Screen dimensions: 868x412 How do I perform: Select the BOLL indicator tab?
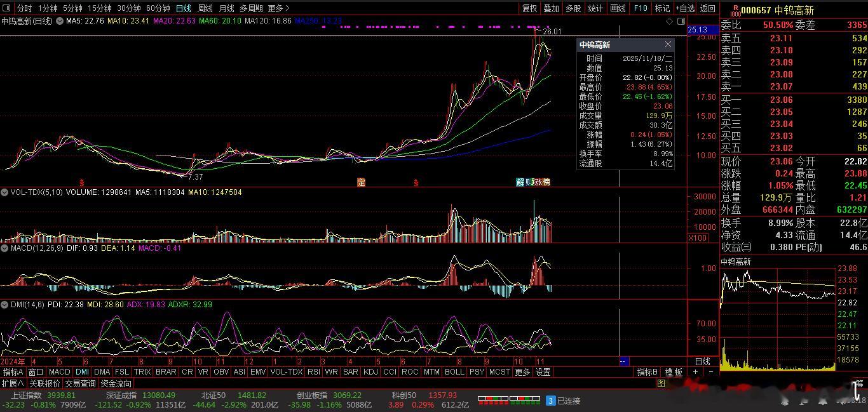click(x=454, y=372)
